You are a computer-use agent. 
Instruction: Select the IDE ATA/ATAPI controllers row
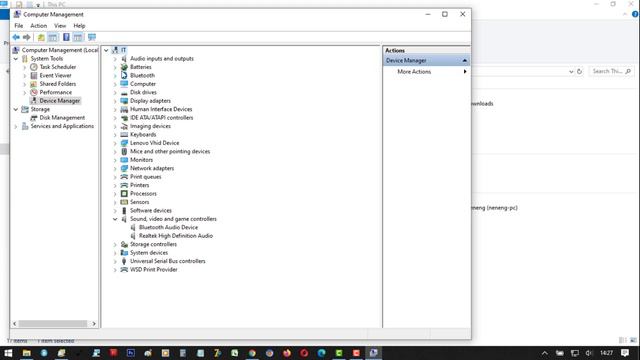[x=161, y=118]
